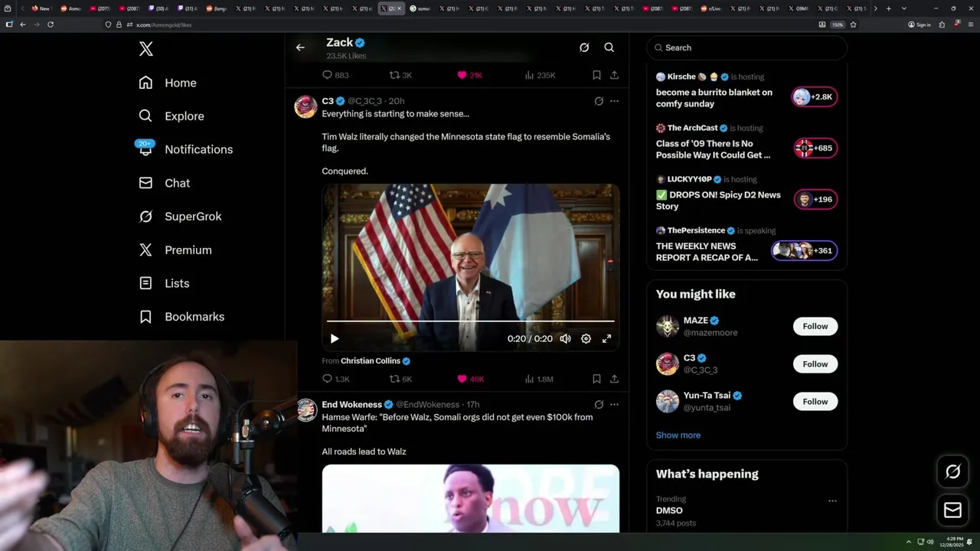Unlike the post with 21K likes

click(x=469, y=75)
